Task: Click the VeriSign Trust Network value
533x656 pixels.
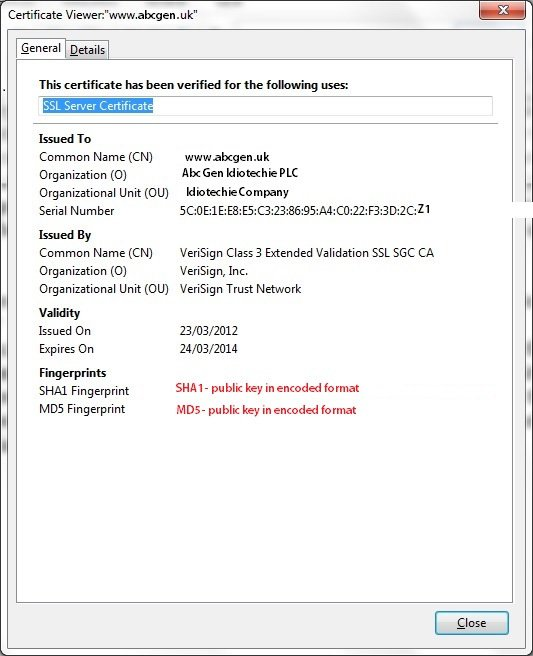Action: tap(240, 289)
